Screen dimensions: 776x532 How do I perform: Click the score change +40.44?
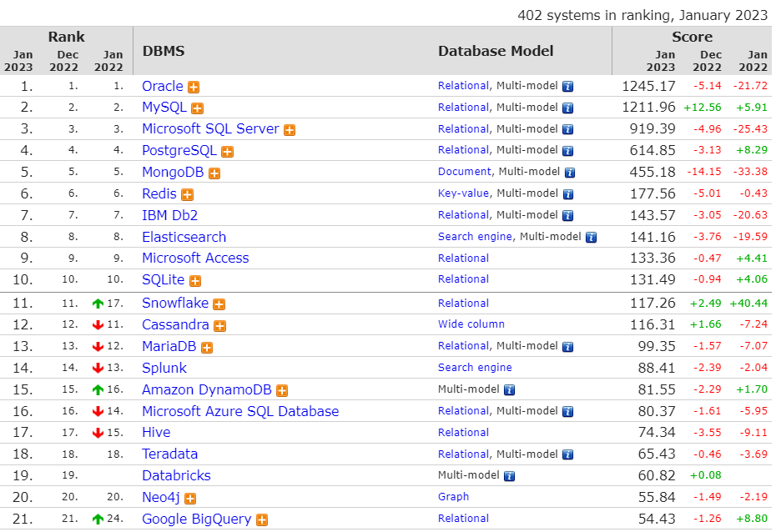(748, 303)
